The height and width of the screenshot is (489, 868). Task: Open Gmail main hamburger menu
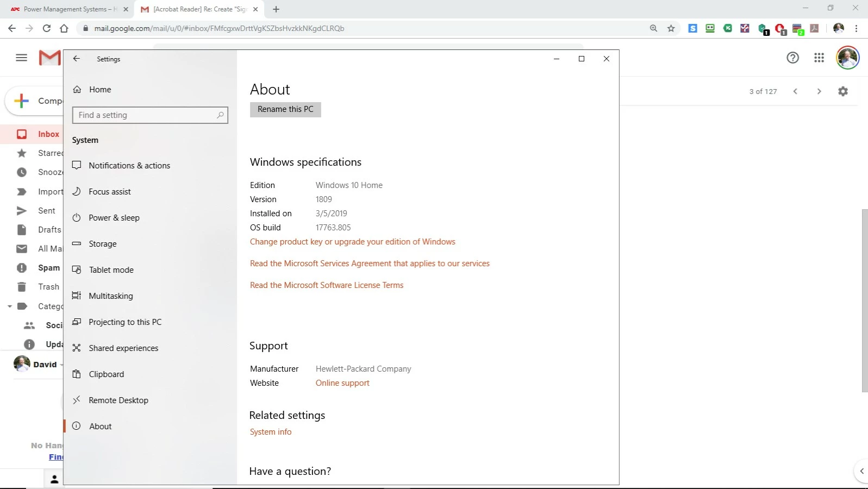[x=22, y=58]
